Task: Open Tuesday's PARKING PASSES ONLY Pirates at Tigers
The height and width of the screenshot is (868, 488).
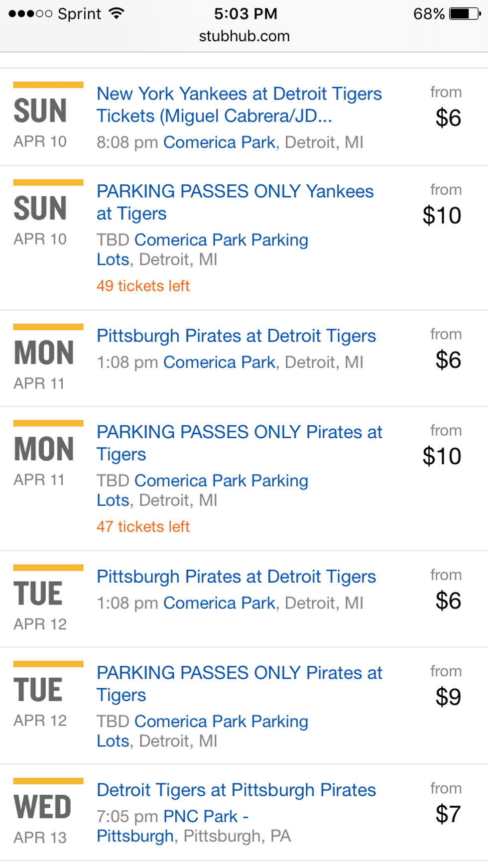Action: tap(239, 683)
